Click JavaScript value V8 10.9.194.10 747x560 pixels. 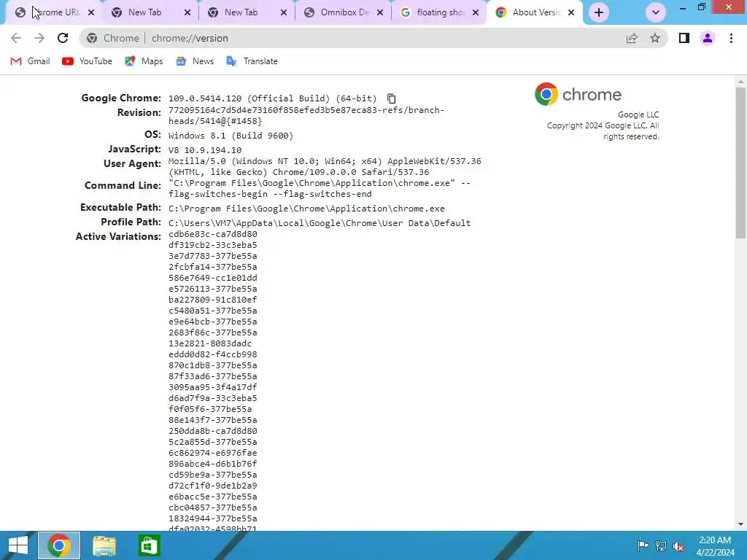click(205, 150)
